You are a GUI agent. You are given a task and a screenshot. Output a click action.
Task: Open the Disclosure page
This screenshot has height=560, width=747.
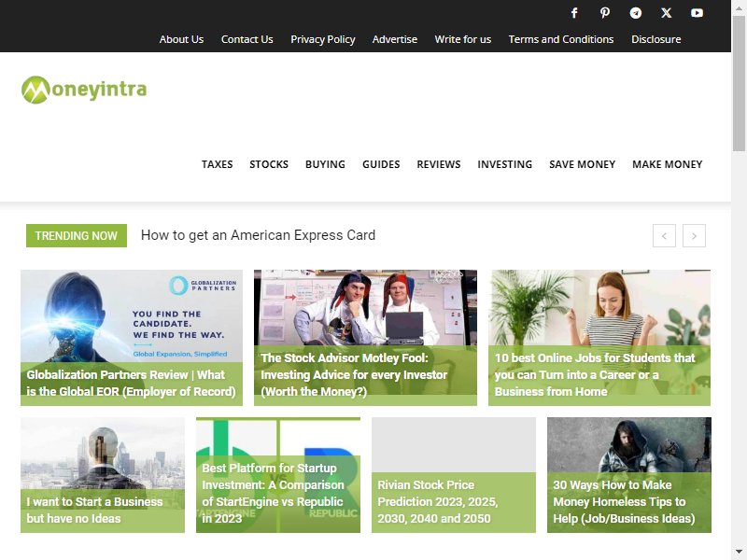(656, 39)
